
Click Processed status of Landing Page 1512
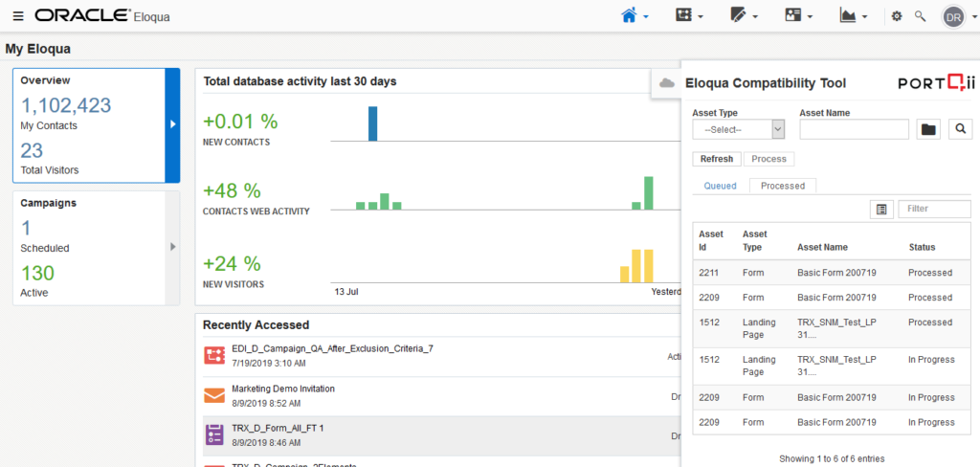coord(930,322)
